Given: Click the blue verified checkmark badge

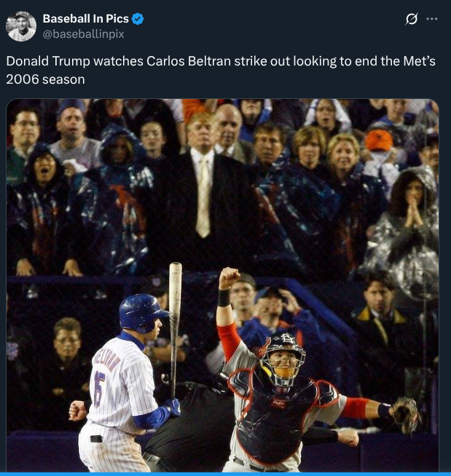Looking at the screenshot, I should point(138,19).
